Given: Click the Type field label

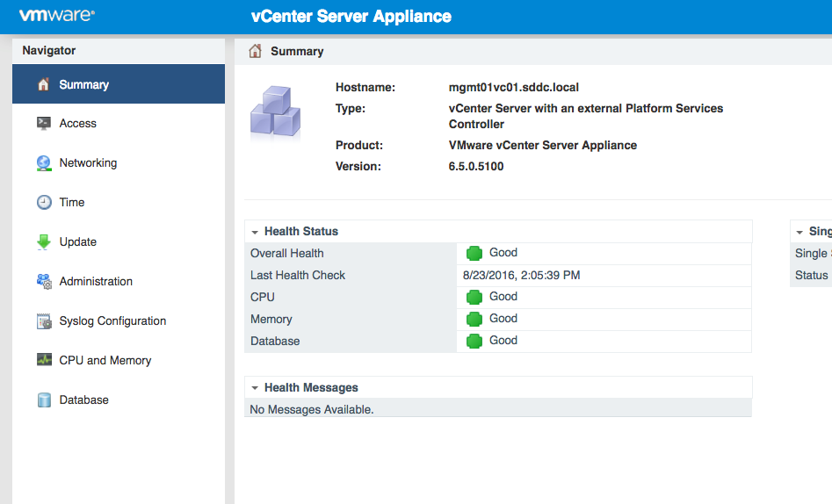Looking at the screenshot, I should point(351,108).
